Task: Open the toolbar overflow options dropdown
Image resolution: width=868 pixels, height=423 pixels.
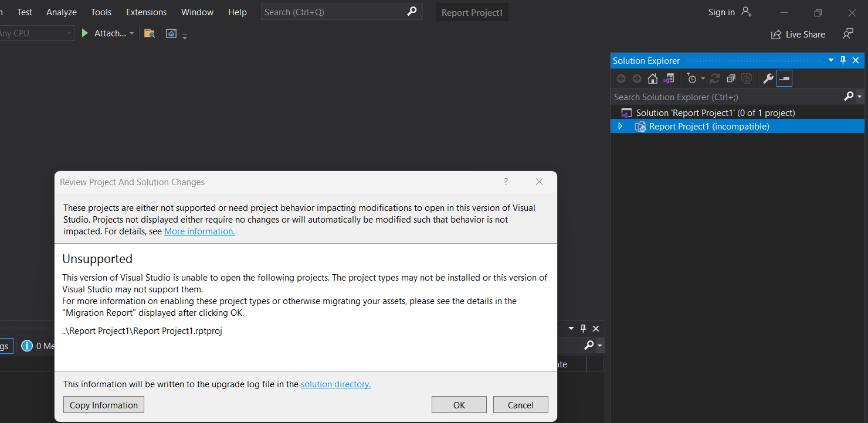Action: tap(185, 36)
